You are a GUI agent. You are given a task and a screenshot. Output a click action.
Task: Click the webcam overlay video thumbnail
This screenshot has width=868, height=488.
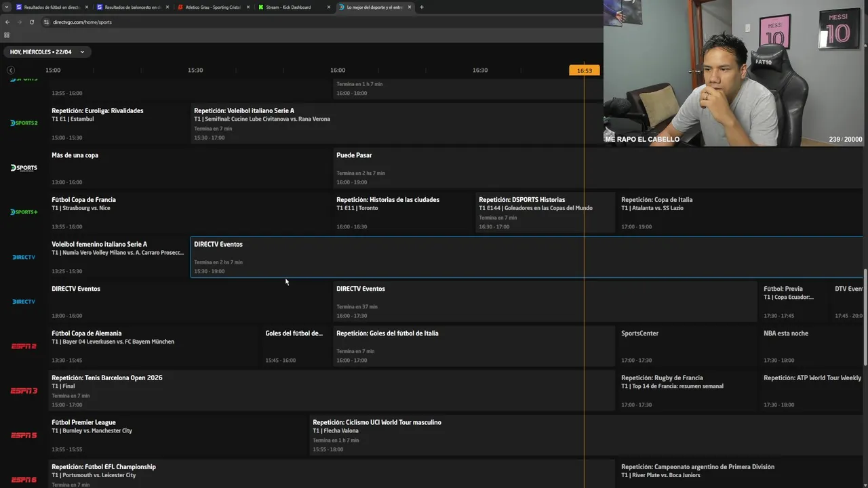[735, 73]
